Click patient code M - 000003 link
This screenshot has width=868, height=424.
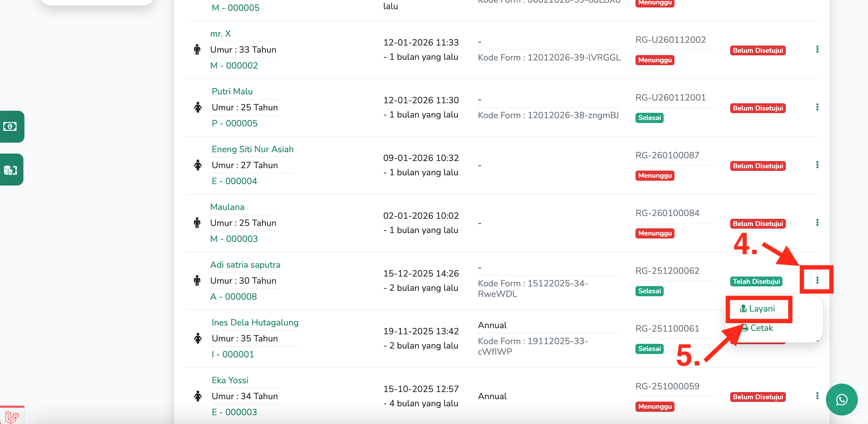234,239
